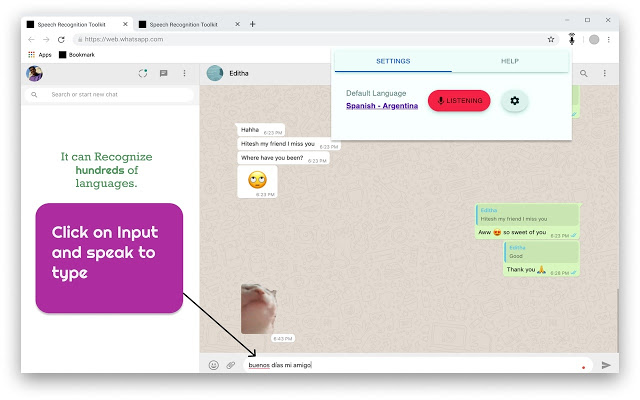640x400 pixels.
Task: Select the HELP tab in extension popup
Action: click(x=510, y=61)
